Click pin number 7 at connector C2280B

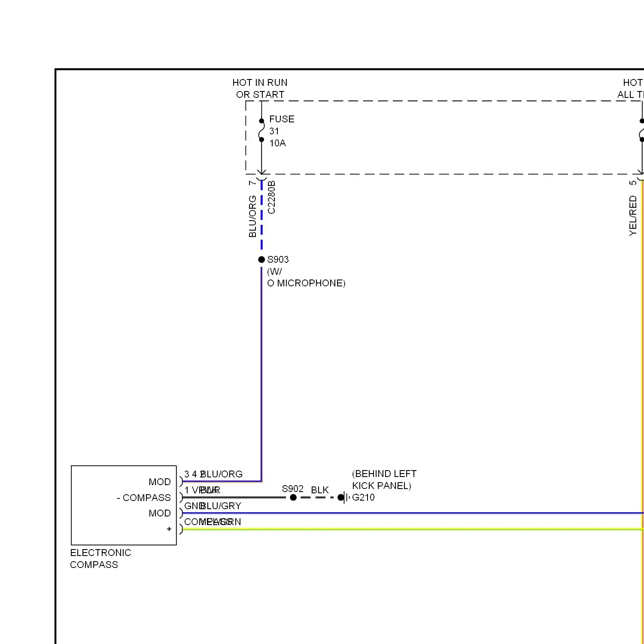(252, 183)
